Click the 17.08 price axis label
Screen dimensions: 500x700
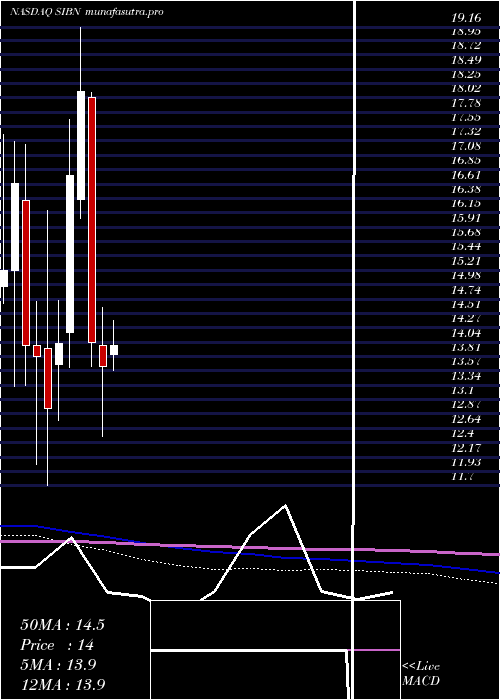pos(466,146)
